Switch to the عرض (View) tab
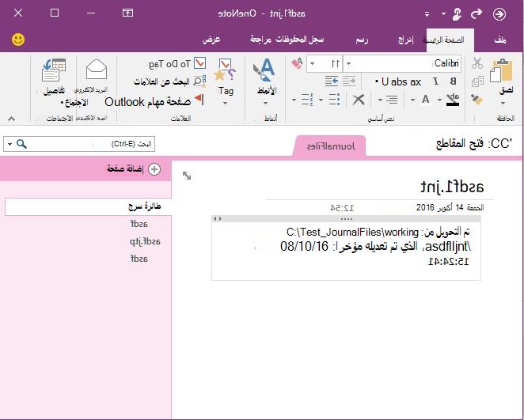This screenshot has width=524, height=420. (x=211, y=40)
